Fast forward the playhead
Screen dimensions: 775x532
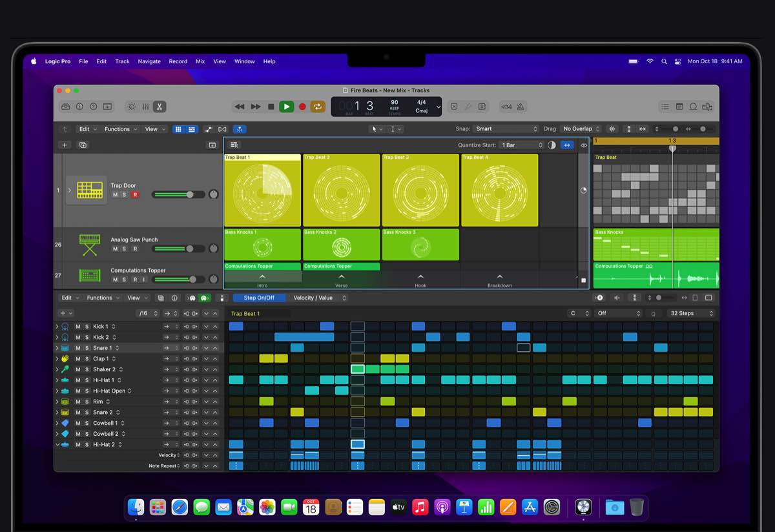pos(256,107)
